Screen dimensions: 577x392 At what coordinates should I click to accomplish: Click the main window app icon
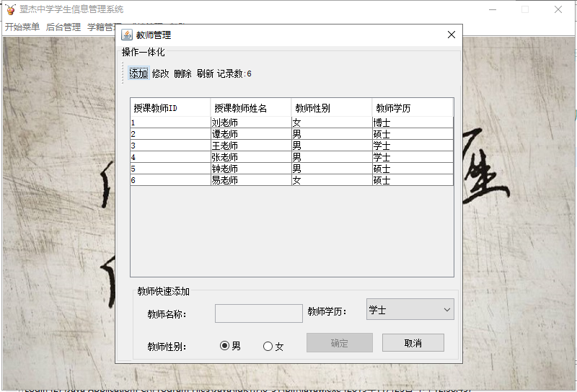(x=11, y=9)
